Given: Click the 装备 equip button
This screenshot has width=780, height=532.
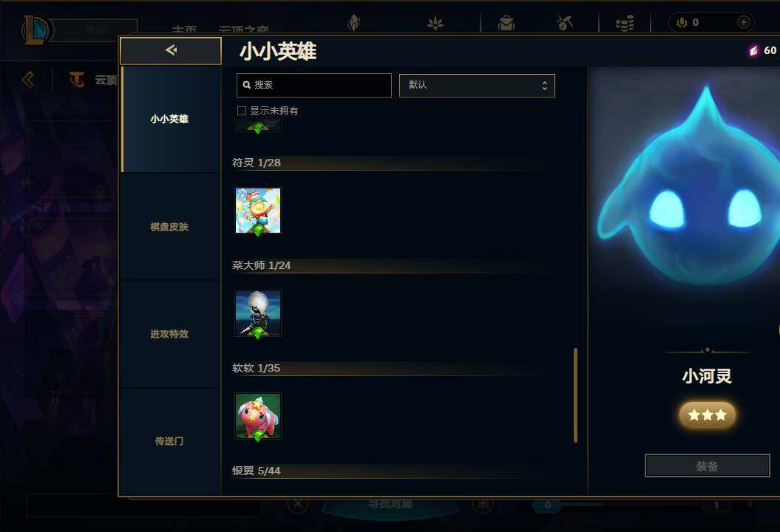Looking at the screenshot, I should coord(707,466).
